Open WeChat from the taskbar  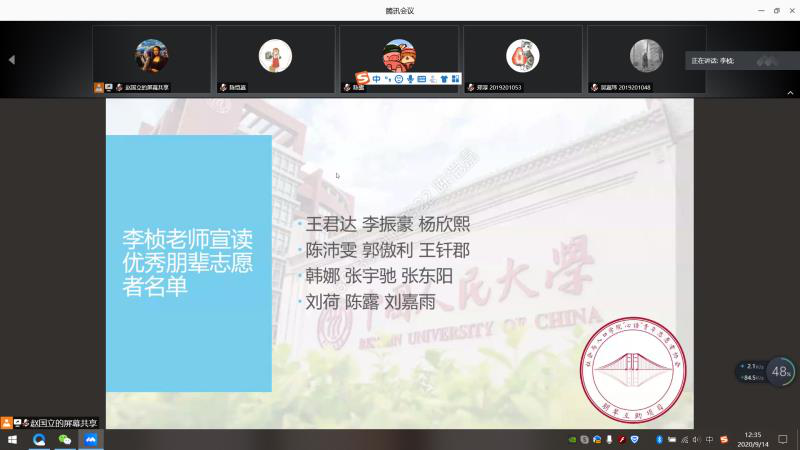(65, 440)
